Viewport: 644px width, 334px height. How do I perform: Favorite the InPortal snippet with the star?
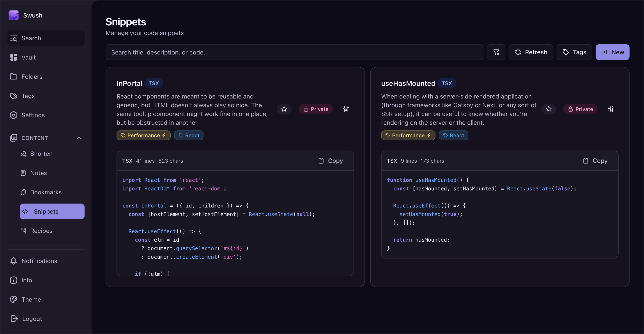(x=284, y=109)
